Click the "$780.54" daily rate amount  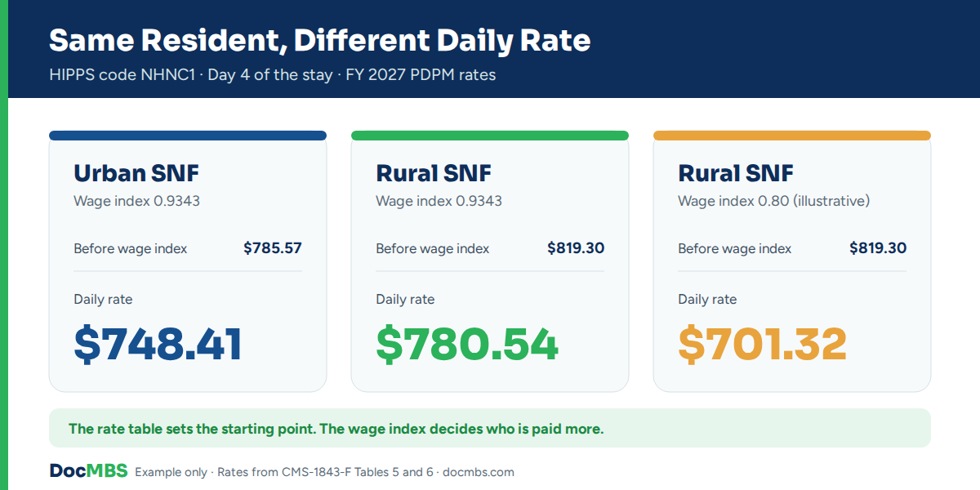point(467,344)
